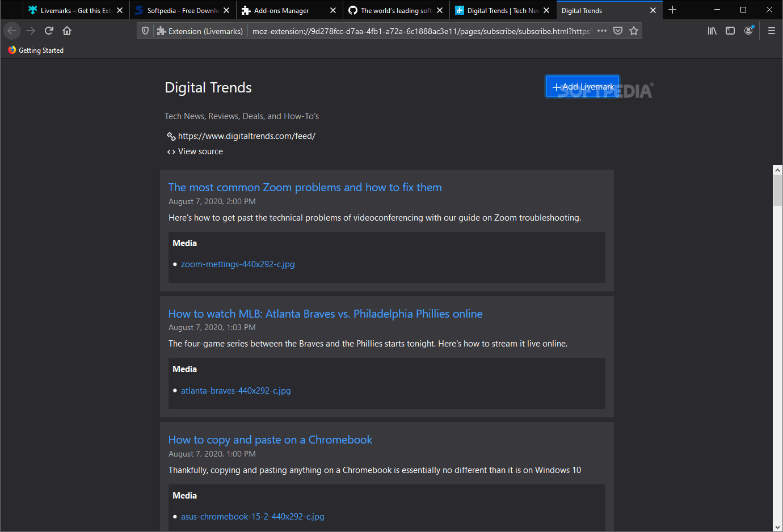This screenshot has width=783, height=532.
Task: Open page actions three-dot menu
Action: (x=602, y=31)
